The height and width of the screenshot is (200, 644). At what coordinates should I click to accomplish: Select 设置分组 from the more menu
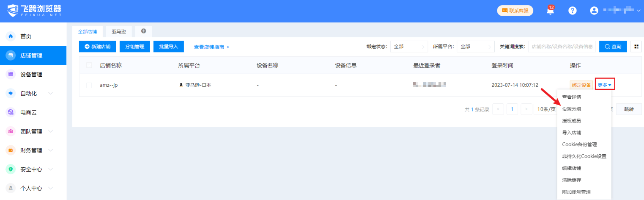point(572,109)
